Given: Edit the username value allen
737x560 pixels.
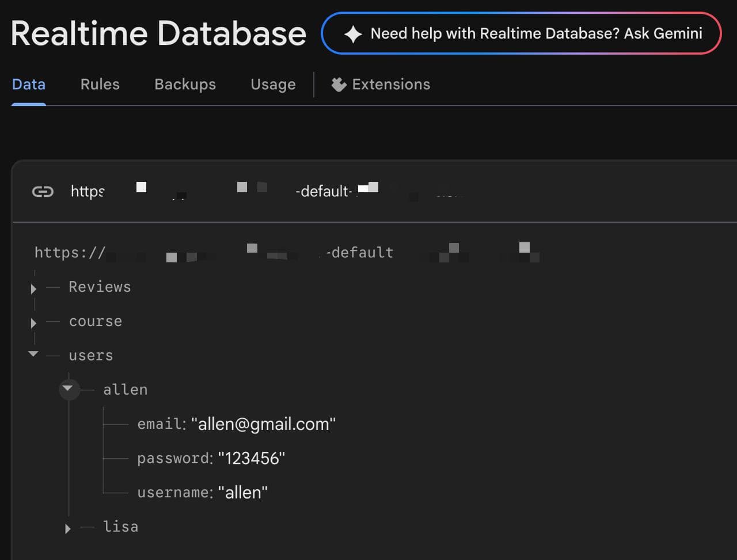Looking at the screenshot, I should (x=243, y=493).
